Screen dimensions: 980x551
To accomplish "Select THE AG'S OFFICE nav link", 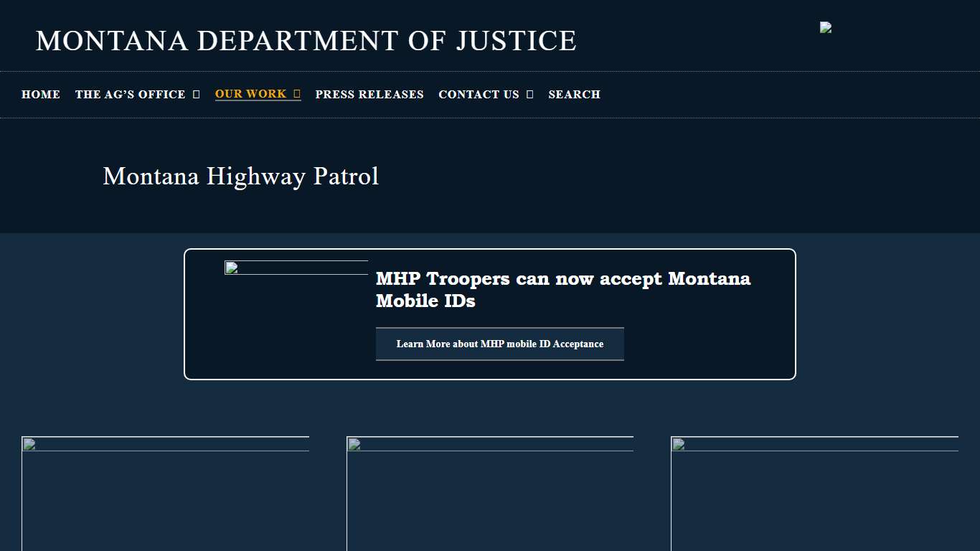I will [130, 94].
